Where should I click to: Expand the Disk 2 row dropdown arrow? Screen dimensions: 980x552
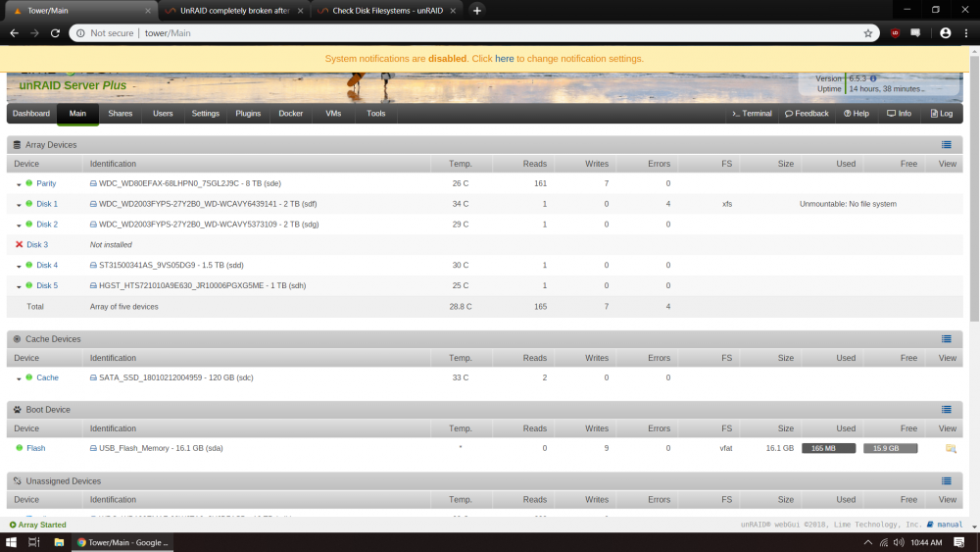click(x=19, y=226)
